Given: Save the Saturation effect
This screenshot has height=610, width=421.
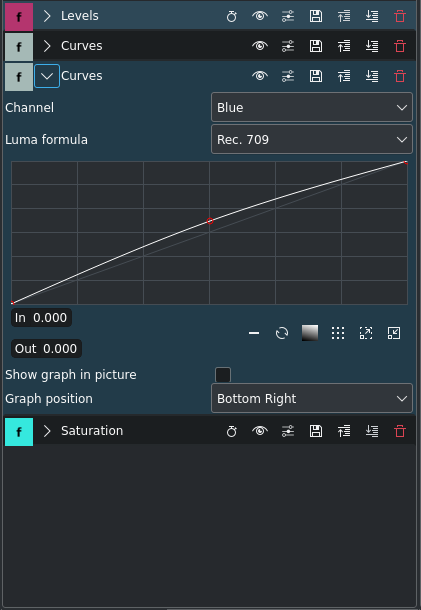Looking at the screenshot, I should 316,431.
